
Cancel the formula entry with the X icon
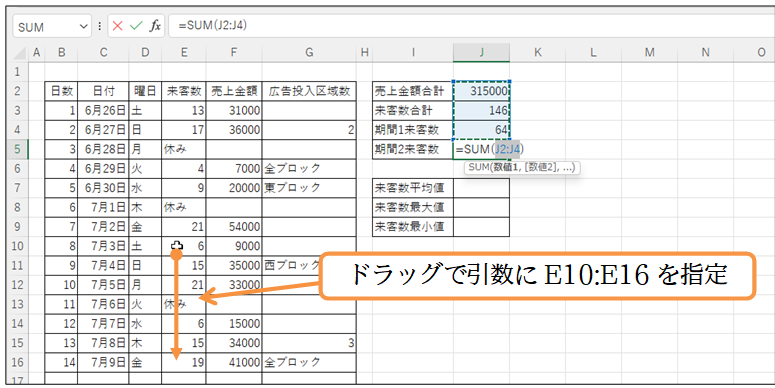(x=117, y=26)
